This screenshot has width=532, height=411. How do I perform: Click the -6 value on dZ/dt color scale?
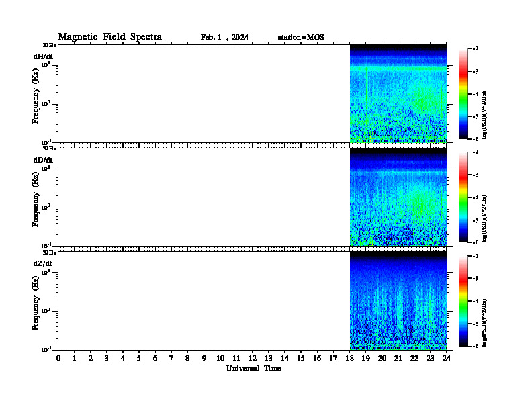(476, 346)
